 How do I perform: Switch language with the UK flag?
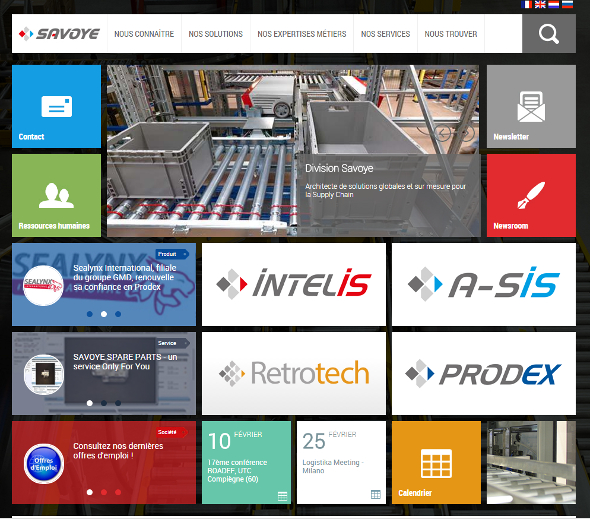pos(540,4)
